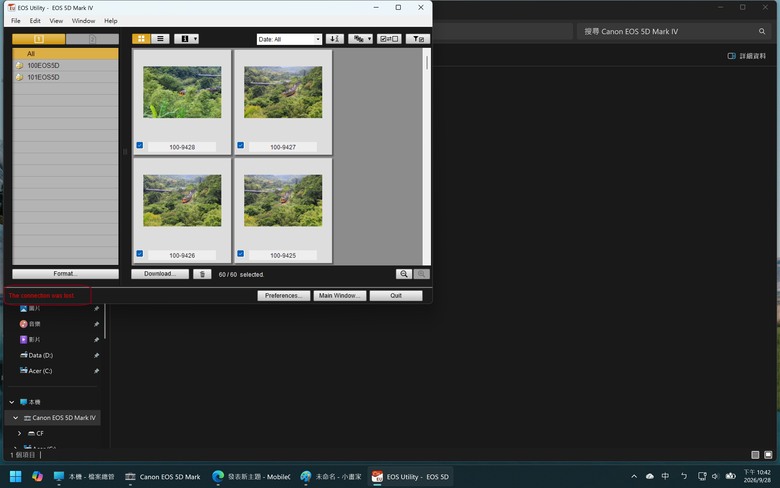Open the image info display dropdown
Viewport: 780px width, 488px height.
click(187, 39)
